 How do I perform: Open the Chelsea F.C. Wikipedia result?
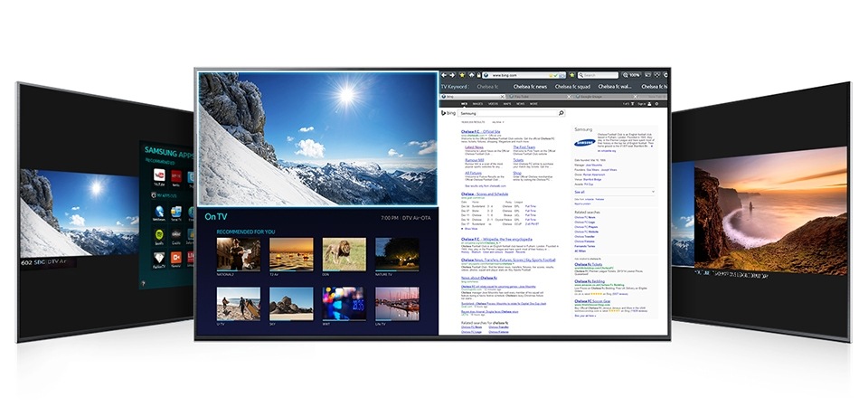(496, 239)
